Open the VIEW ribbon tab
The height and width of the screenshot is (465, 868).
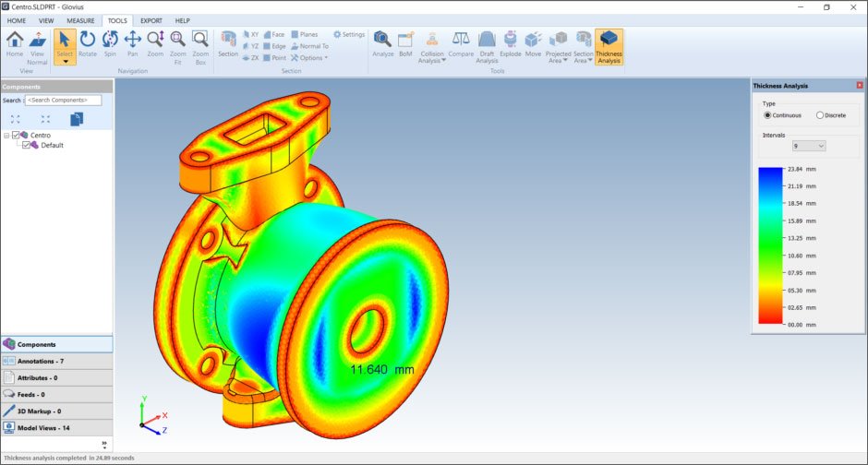click(46, 20)
